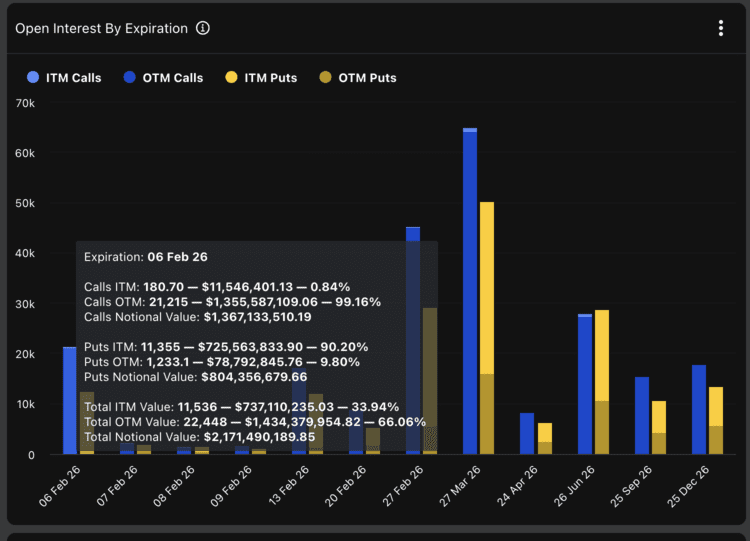Click the Open Interest By Expiration title
Viewport: 750px width, 541px height.
pyautogui.click(x=101, y=28)
